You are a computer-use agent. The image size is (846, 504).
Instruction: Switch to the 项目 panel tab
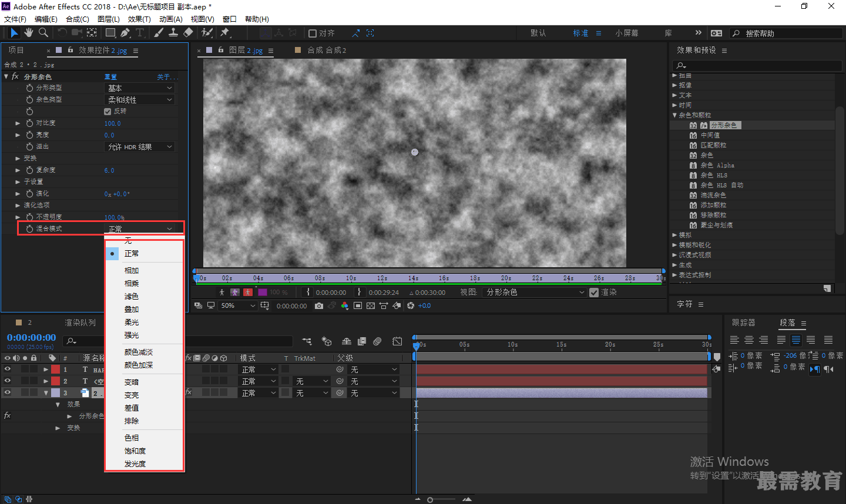tap(16, 50)
